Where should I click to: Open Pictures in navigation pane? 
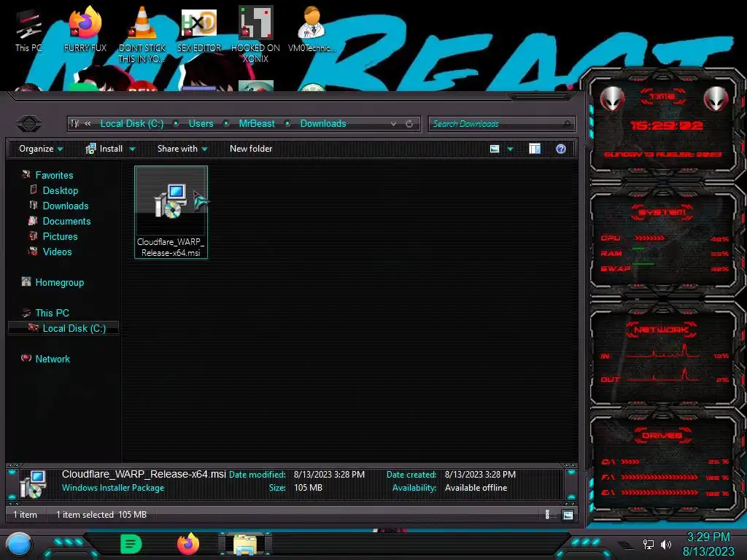point(60,236)
